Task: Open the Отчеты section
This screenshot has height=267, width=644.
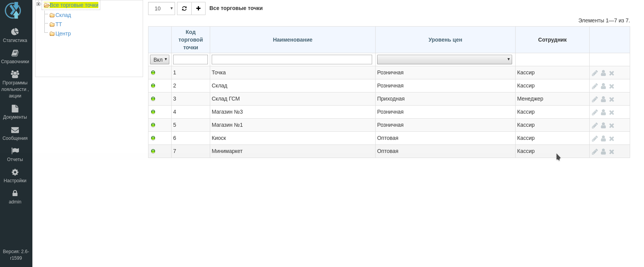Action: click(x=15, y=154)
